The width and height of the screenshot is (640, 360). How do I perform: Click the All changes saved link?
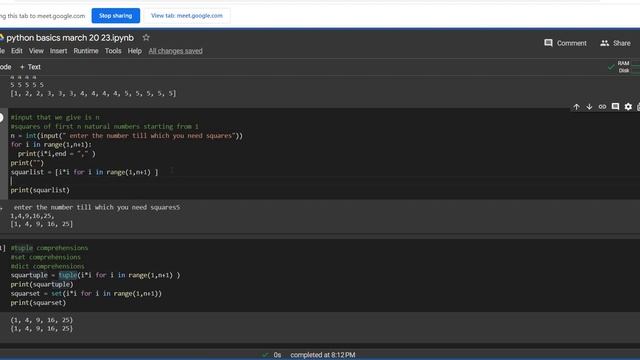click(176, 51)
